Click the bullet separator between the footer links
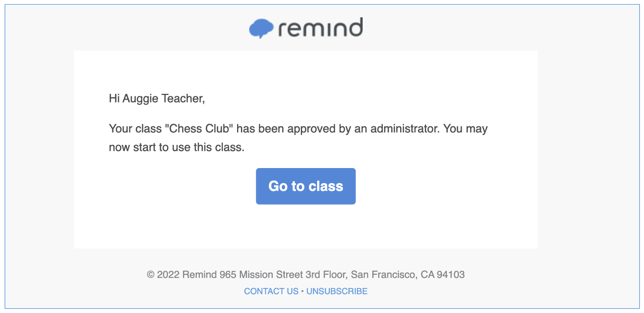644x313 pixels. click(x=303, y=291)
